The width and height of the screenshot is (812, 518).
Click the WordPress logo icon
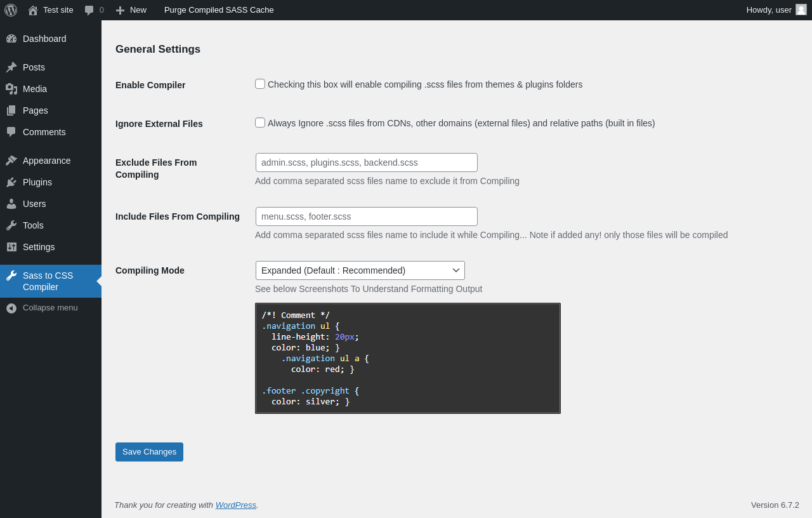(x=11, y=10)
